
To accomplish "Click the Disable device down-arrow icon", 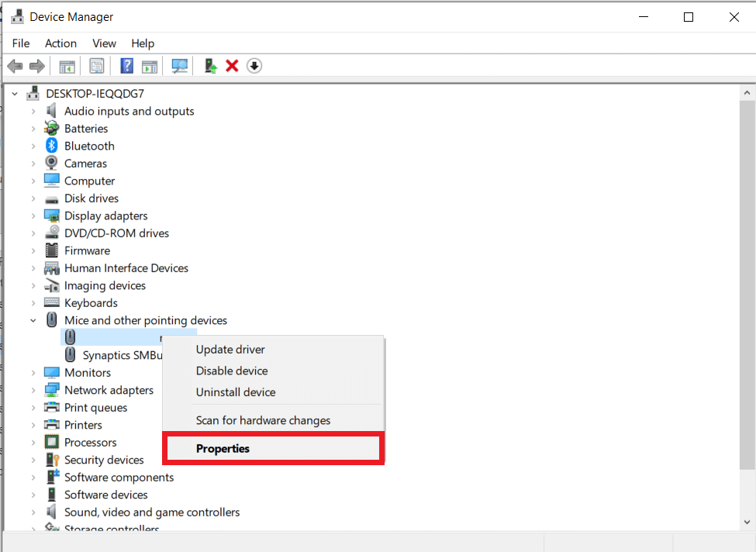I will (254, 66).
